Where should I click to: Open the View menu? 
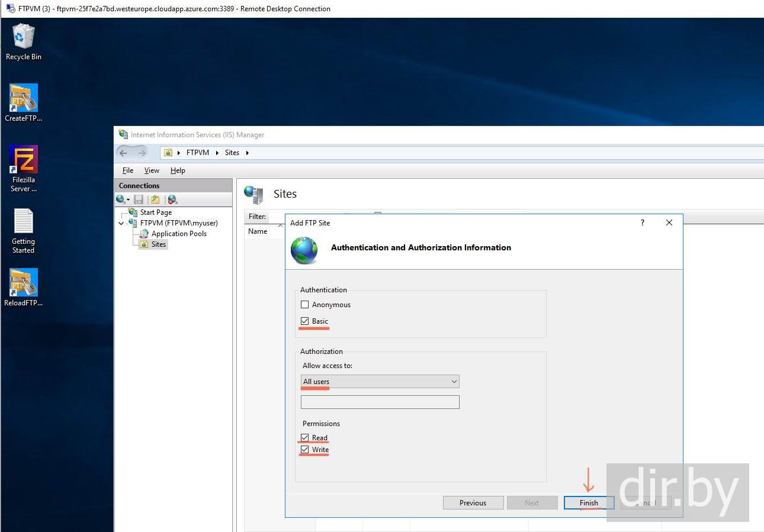click(152, 170)
